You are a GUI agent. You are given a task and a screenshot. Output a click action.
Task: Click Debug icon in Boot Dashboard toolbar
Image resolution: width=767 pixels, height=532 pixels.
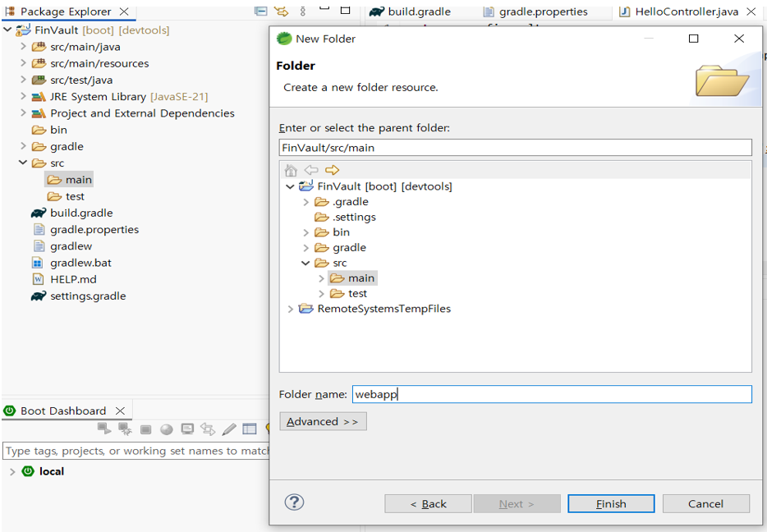[x=125, y=429]
